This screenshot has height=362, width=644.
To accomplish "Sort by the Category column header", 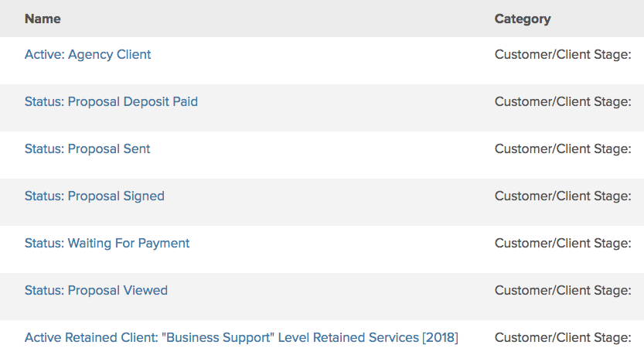I will [x=523, y=19].
